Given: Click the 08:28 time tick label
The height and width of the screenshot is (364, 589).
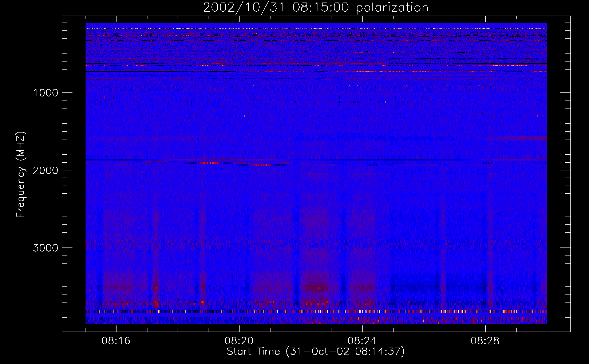Looking at the screenshot, I should [x=485, y=341].
